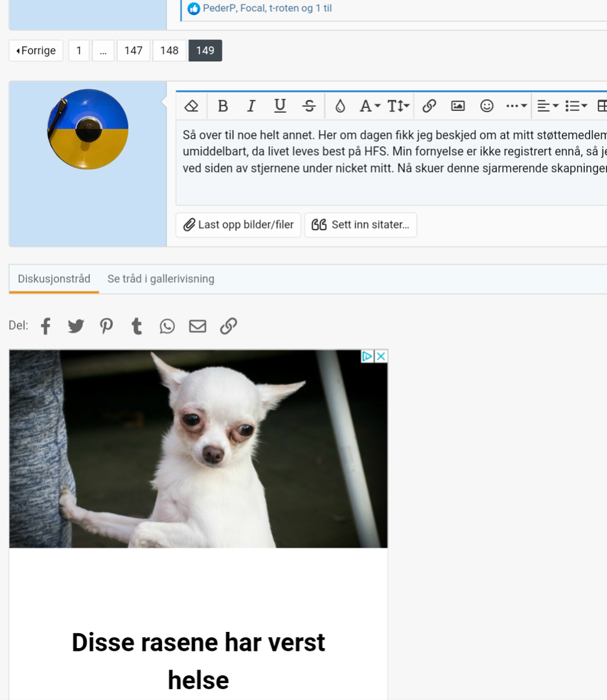607x700 pixels.
Task: Open the text alignment dropdown
Action: click(547, 106)
